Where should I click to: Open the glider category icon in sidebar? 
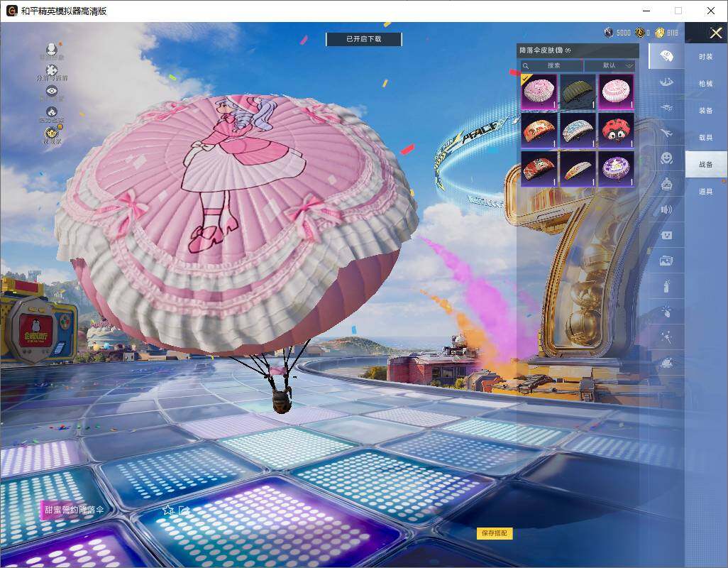tap(666, 108)
